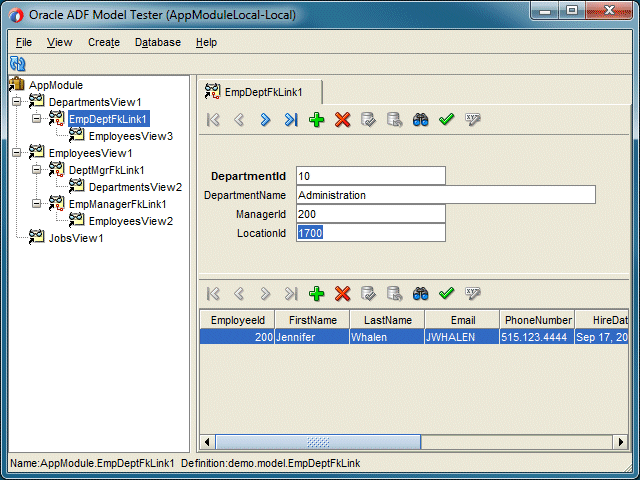
Task: Click lower bind variables XYZ icon
Action: coord(473,293)
